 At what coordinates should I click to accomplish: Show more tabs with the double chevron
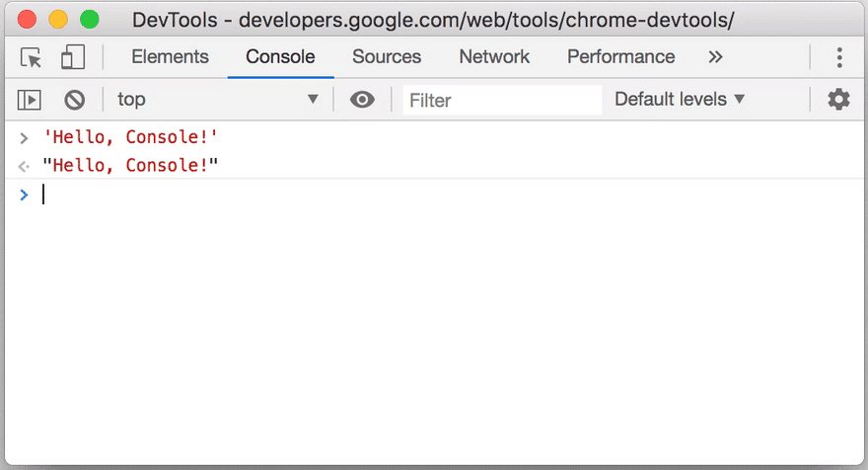[x=716, y=57]
